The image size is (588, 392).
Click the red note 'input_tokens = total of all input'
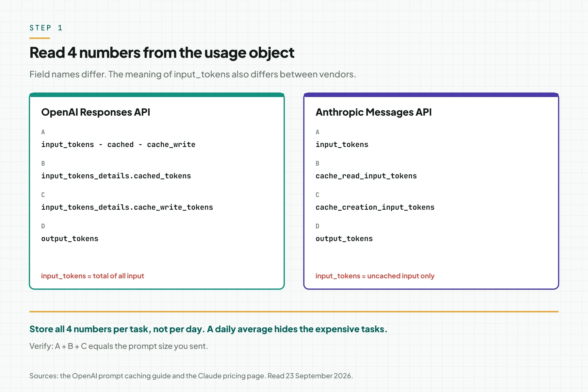pyautogui.click(x=92, y=276)
